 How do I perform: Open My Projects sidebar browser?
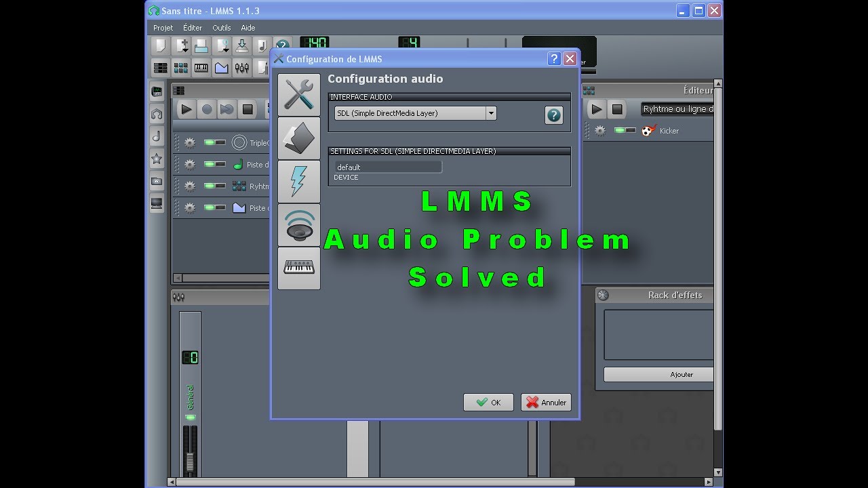pos(157,114)
